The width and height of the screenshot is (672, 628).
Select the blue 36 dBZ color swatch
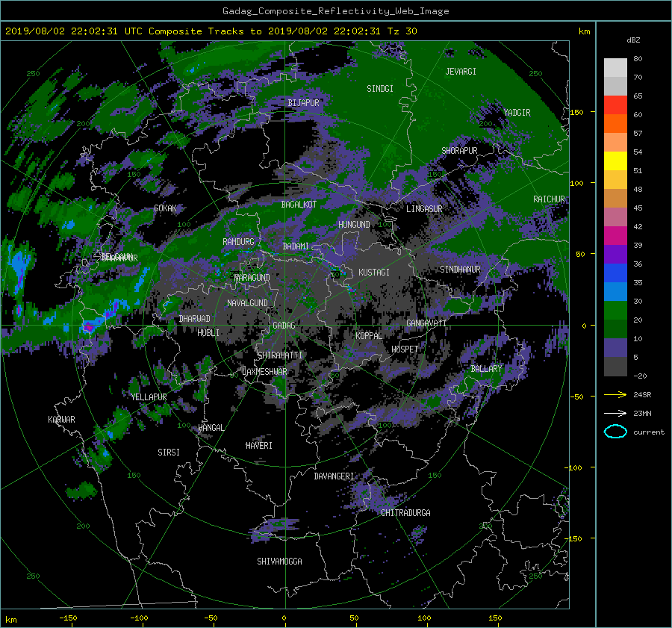pyautogui.click(x=615, y=273)
